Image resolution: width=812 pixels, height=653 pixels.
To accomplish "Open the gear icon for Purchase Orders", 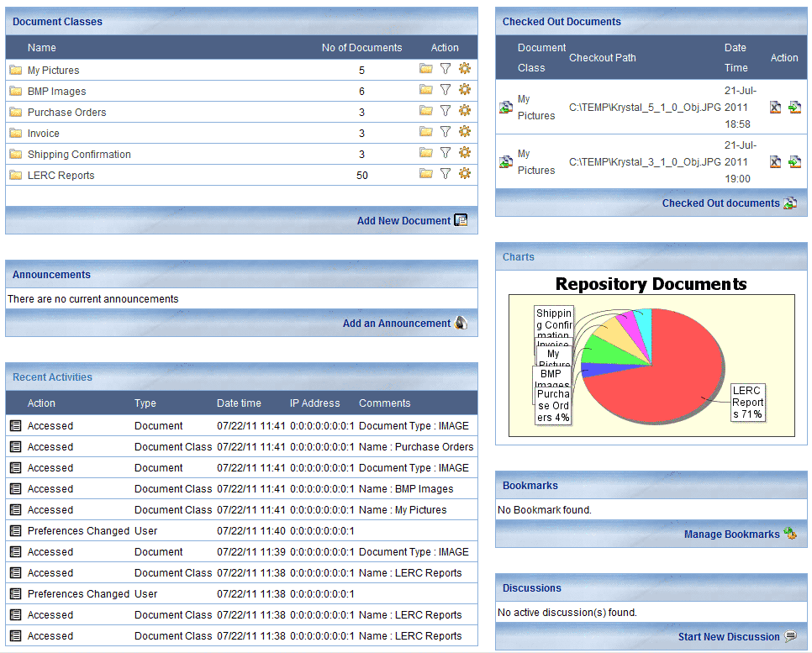I will 465,110.
